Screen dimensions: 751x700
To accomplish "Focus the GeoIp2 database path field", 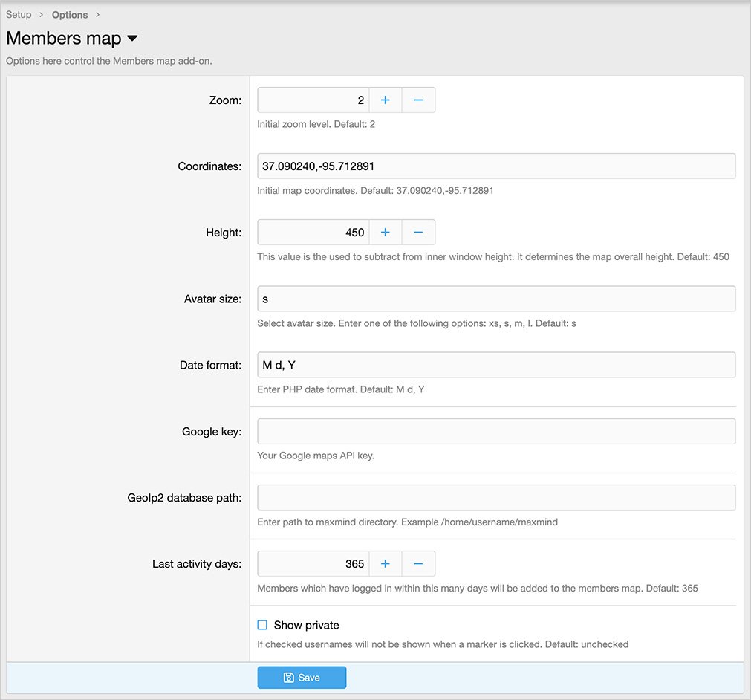I will coord(496,498).
